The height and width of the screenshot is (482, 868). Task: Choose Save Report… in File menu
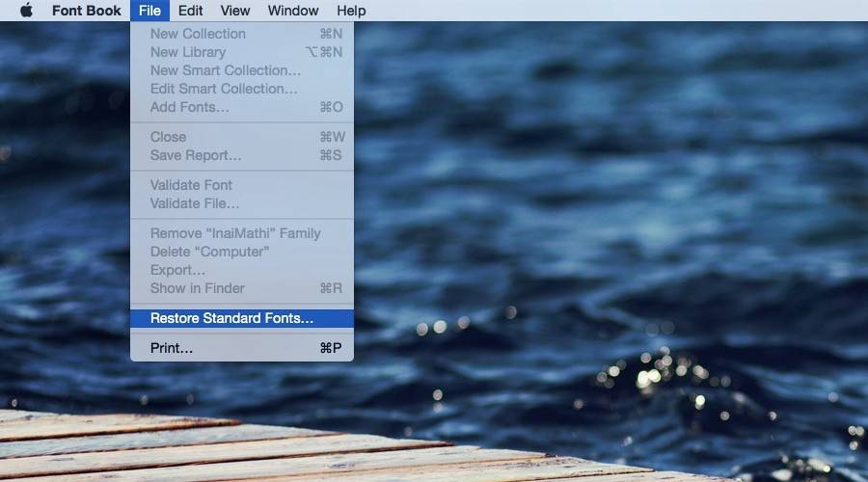click(x=242, y=155)
